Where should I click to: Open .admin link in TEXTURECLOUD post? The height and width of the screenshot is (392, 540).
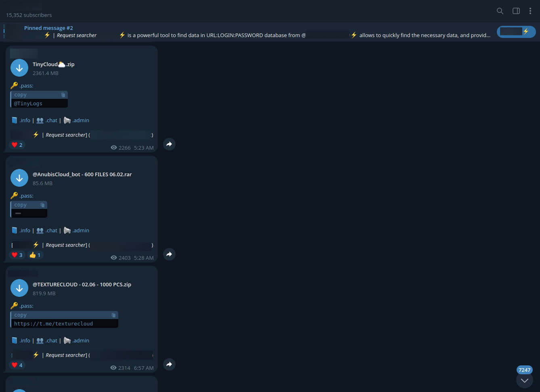(x=81, y=340)
